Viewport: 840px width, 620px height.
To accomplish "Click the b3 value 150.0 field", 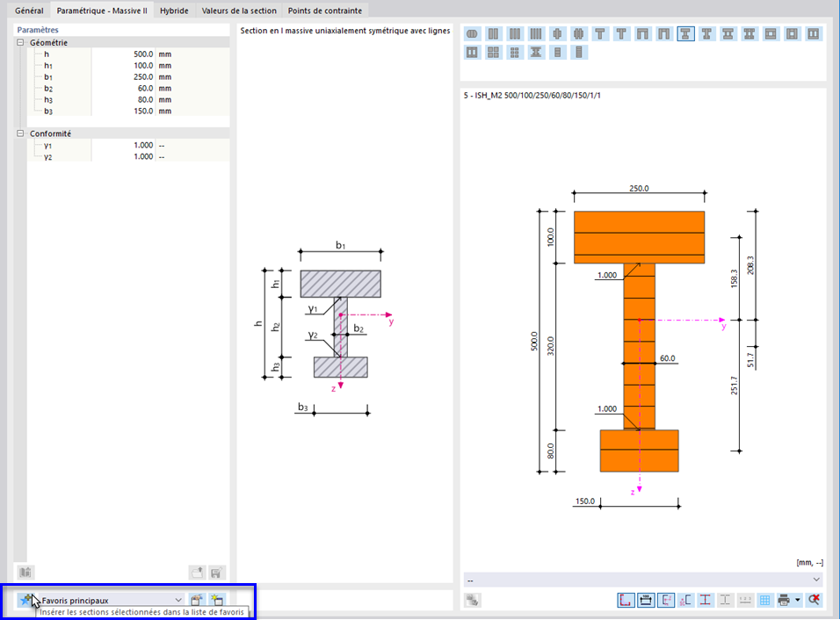I will (123, 112).
